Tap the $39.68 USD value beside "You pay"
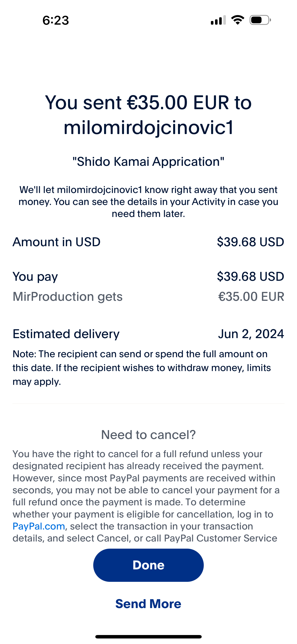 point(250,276)
